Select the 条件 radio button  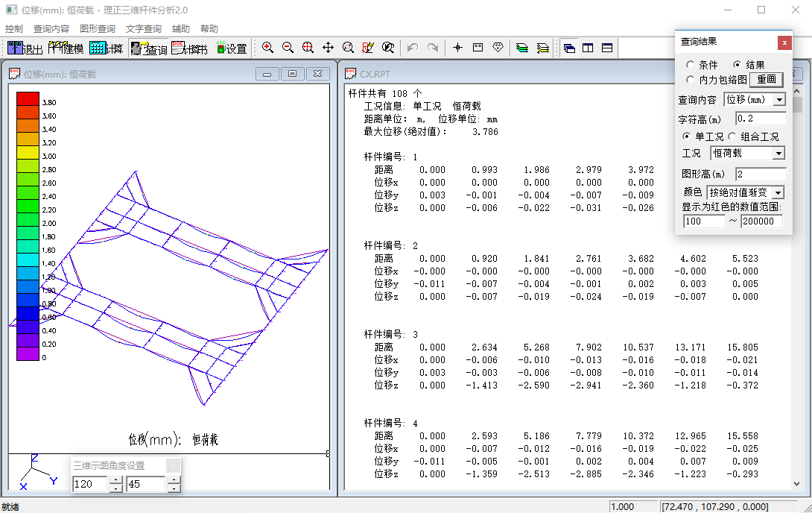click(x=690, y=65)
